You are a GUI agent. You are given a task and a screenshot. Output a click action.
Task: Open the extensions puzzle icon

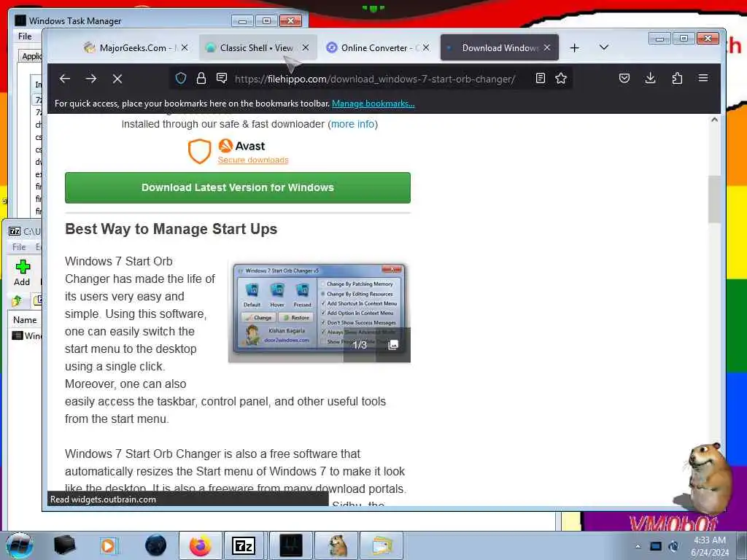[677, 78]
